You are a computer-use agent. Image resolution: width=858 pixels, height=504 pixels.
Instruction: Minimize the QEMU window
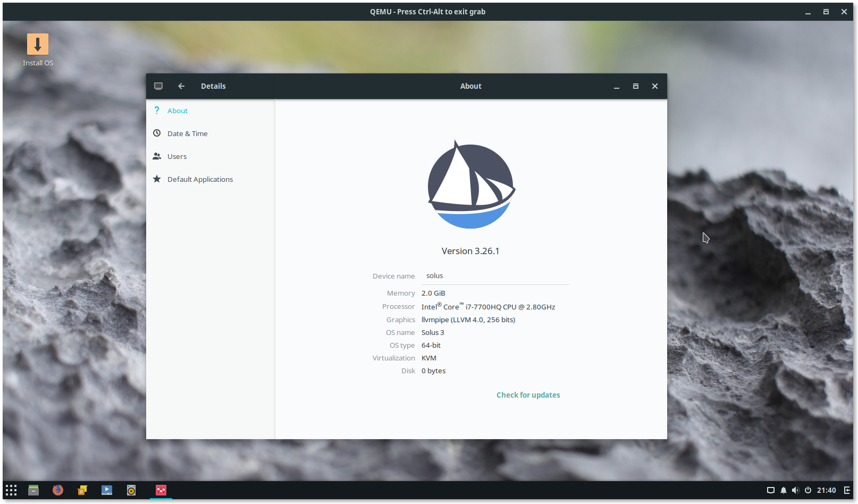tap(808, 12)
